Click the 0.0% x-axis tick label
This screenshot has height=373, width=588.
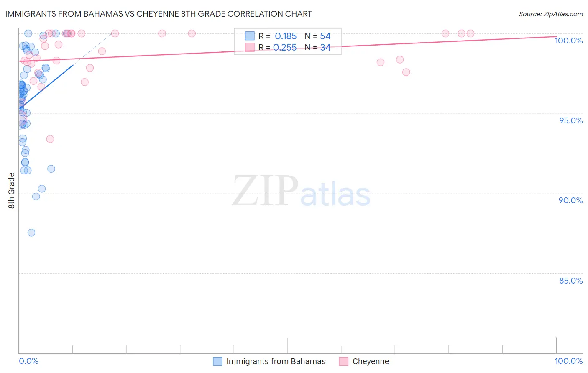pyautogui.click(x=28, y=361)
